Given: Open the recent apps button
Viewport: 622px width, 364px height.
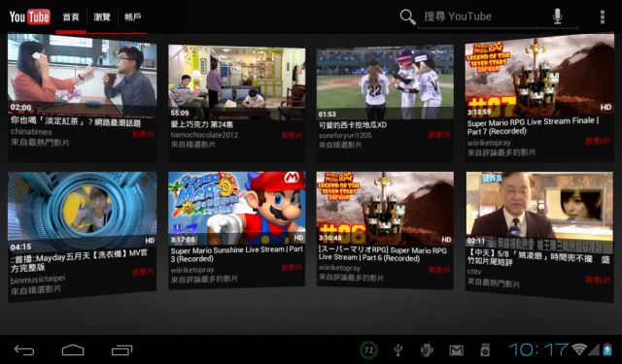Looking at the screenshot, I should (x=121, y=350).
